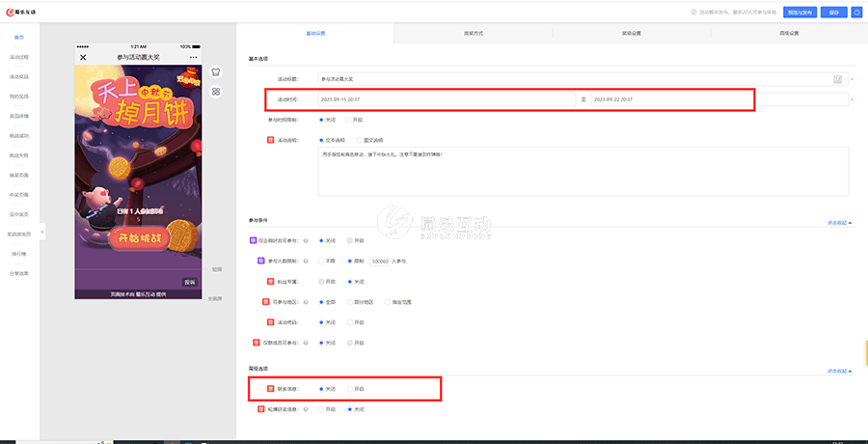
Task: Collapse the 参与条件 section via 点击收起
Action: [x=837, y=223]
